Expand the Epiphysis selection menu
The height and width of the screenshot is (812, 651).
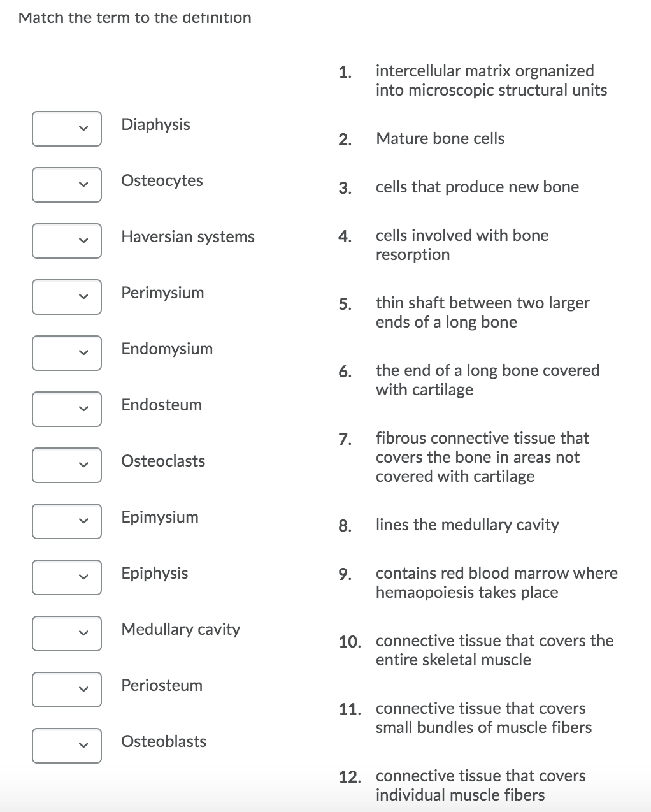(67, 577)
